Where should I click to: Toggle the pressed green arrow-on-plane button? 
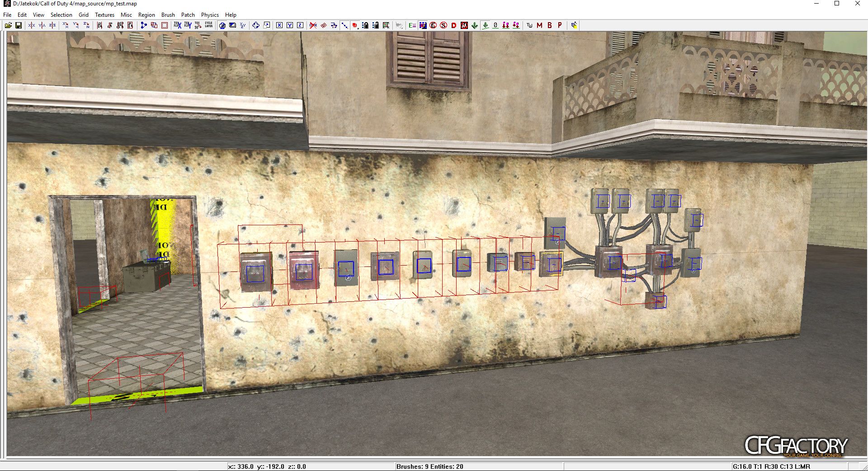485,25
